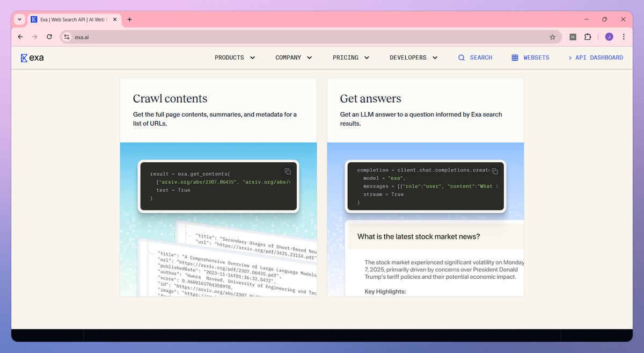Click the 'stream = True' code line

(384, 194)
